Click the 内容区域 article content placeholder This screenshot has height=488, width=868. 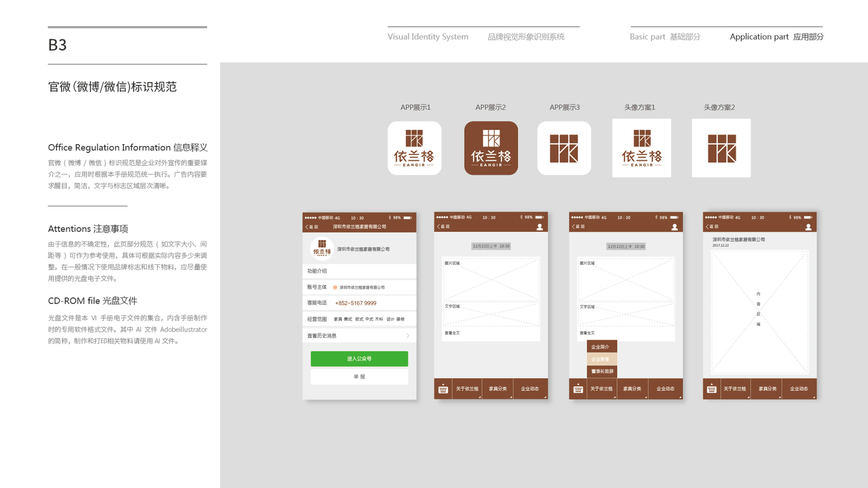pos(759,312)
